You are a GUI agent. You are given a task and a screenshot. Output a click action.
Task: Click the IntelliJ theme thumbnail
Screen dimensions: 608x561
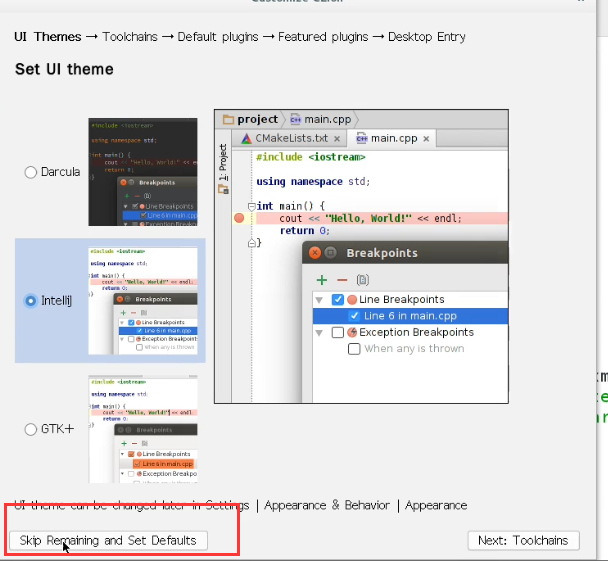143,301
